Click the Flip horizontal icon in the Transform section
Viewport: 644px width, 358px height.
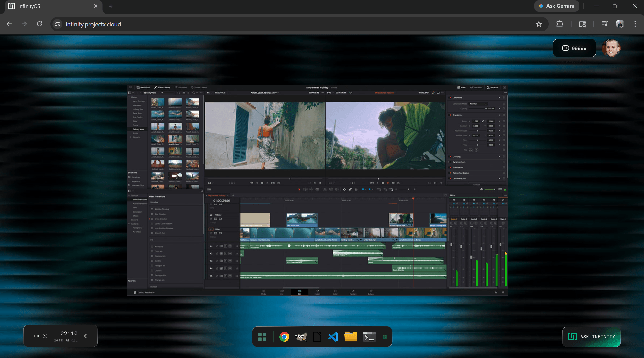click(470, 150)
